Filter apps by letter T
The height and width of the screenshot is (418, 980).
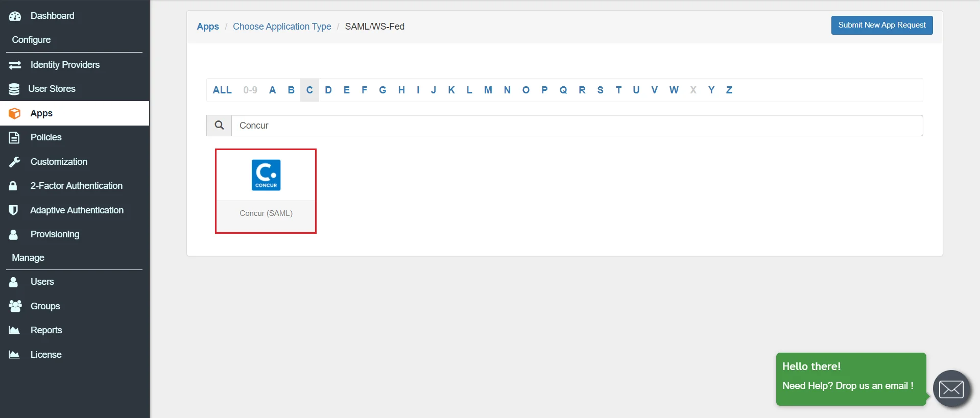click(618, 90)
